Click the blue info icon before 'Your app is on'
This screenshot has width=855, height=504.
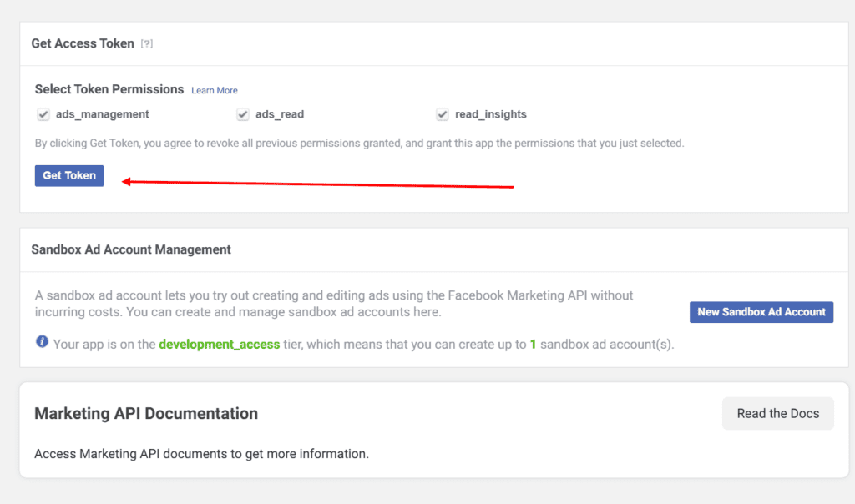coord(42,341)
